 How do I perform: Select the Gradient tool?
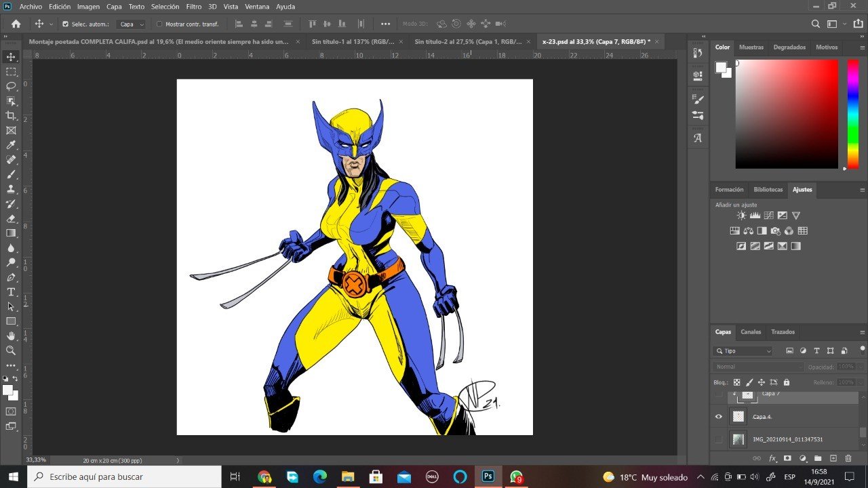[x=11, y=233]
